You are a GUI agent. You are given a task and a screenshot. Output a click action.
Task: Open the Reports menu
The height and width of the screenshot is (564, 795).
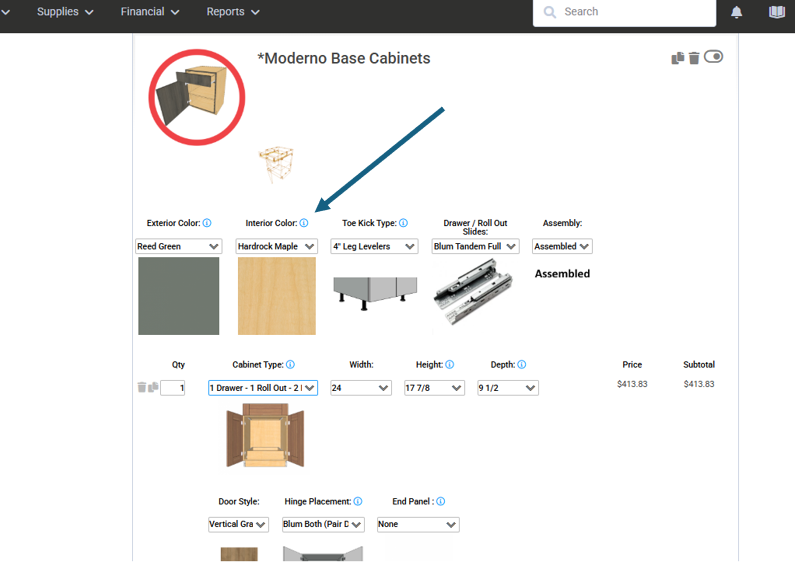coord(233,12)
